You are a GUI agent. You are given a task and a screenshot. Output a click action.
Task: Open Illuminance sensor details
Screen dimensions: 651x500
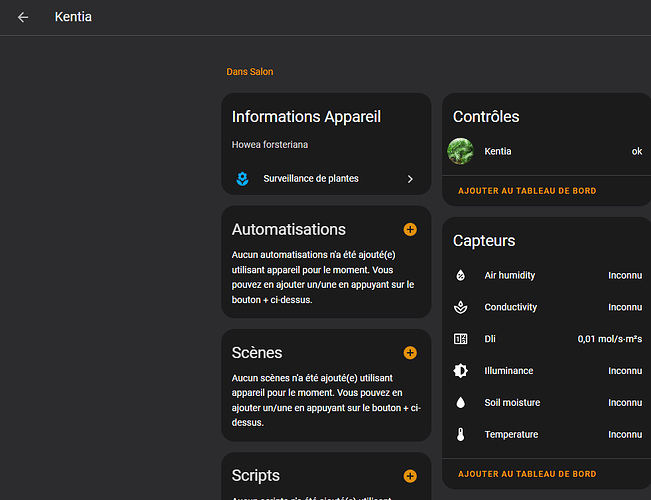coord(546,371)
